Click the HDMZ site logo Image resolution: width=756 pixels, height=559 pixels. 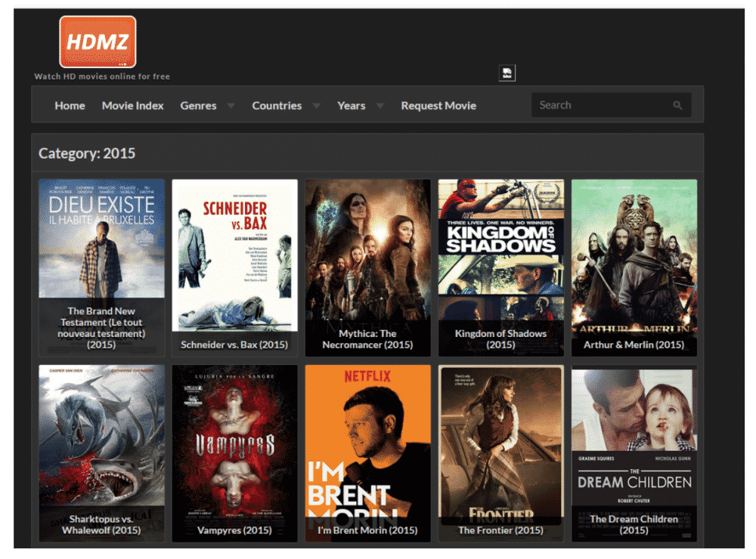click(x=98, y=42)
